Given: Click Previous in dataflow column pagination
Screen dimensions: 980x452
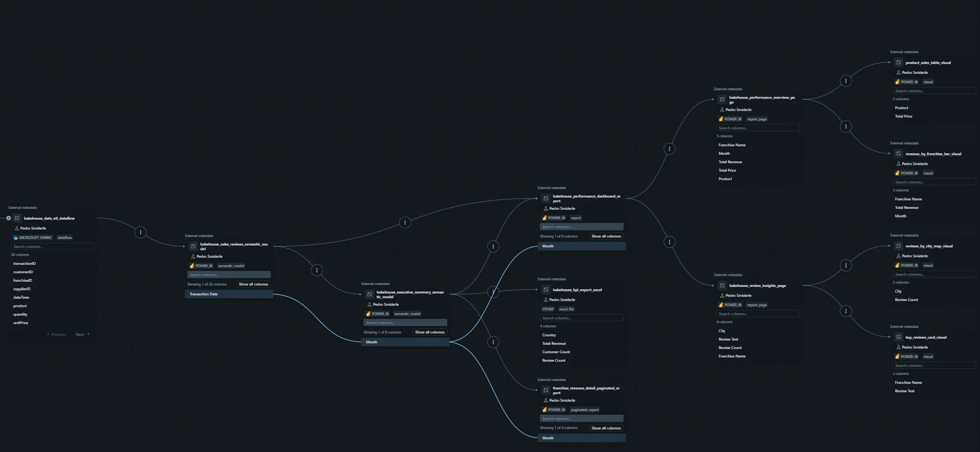Looking at the screenshot, I should click(x=56, y=334).
